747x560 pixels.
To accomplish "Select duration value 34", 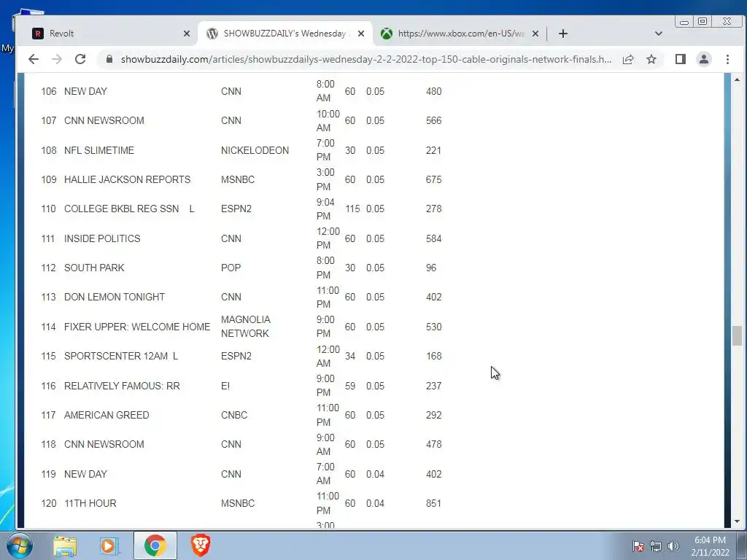I will pos(350,356).
